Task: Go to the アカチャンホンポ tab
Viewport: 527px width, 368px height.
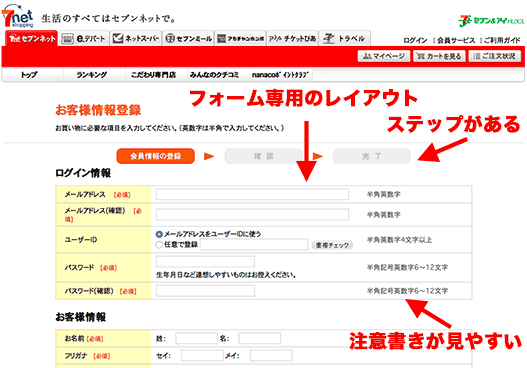Action: [240, 39]
